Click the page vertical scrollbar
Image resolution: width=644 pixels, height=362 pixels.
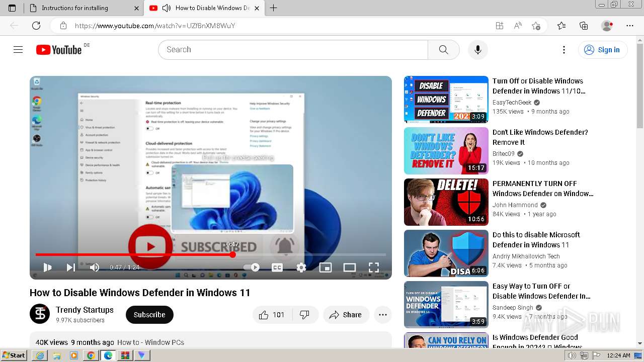tap(640, 192)
